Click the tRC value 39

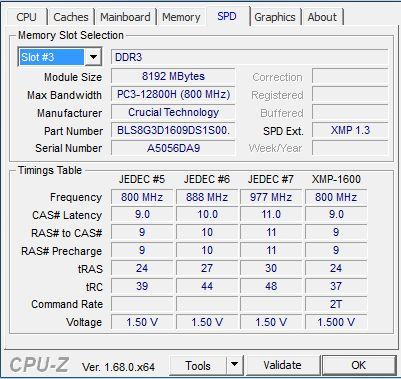[142, 286]
